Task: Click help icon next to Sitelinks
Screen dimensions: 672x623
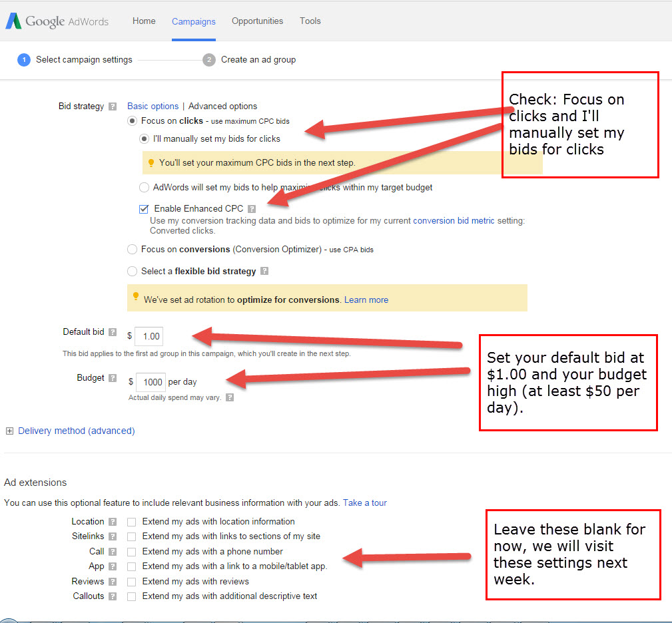Action: pyautogui.click(x=113, y=536)
